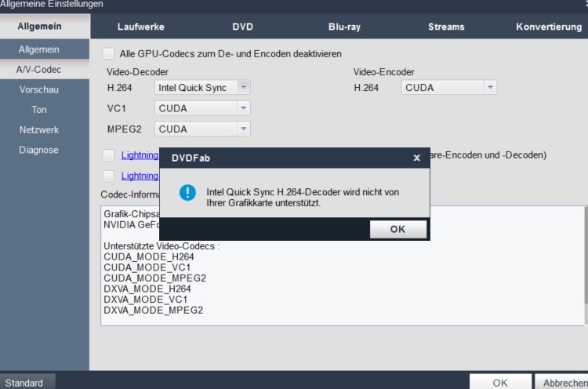Click the Unterstützte Video-Codecs line
588x389 pixels.
[x=162, y=246]
